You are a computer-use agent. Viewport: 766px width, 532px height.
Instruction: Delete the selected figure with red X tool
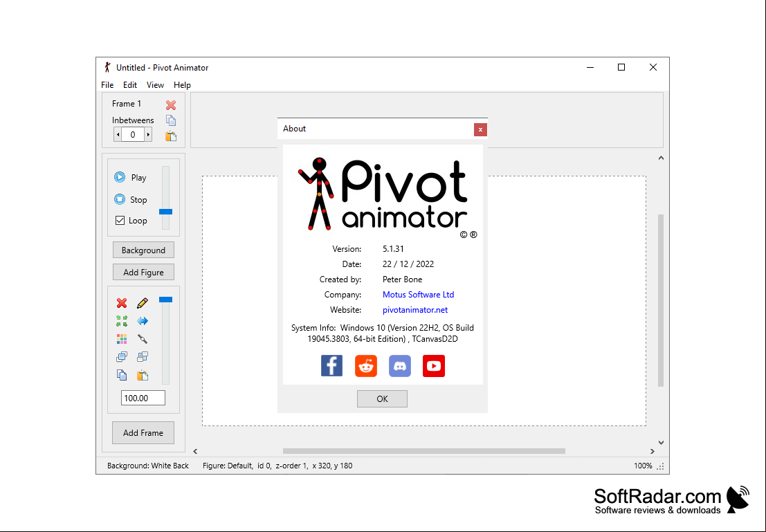click(122, 304)
